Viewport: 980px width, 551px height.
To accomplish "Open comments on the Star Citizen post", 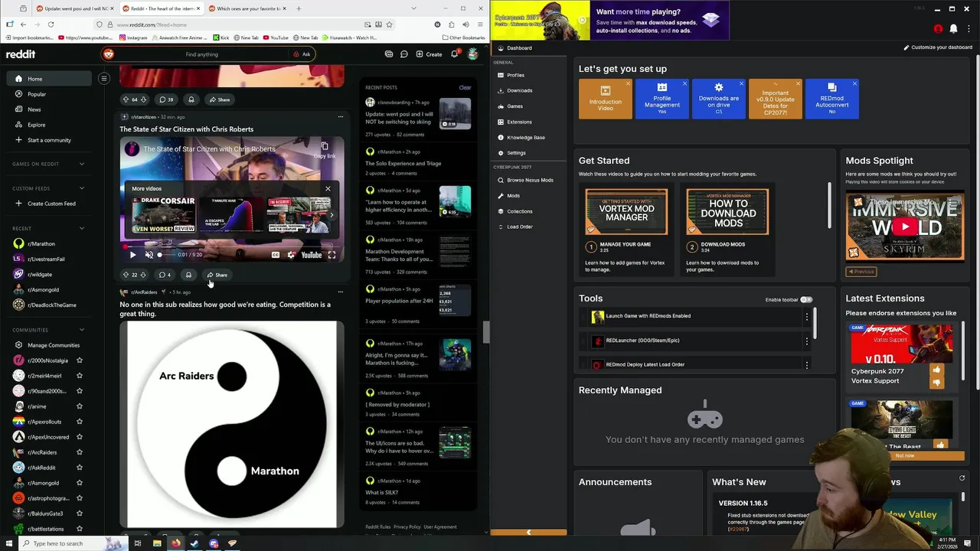I will coord(165,275).
